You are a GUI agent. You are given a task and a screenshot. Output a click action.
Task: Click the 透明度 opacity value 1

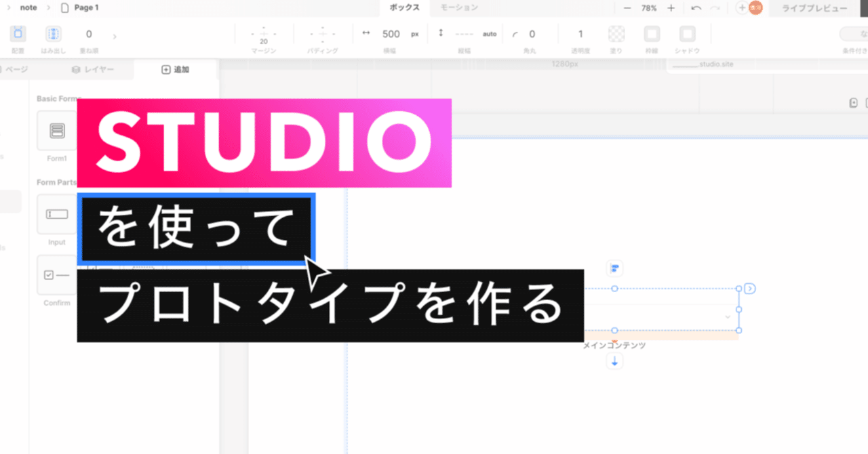coord(580,34)
